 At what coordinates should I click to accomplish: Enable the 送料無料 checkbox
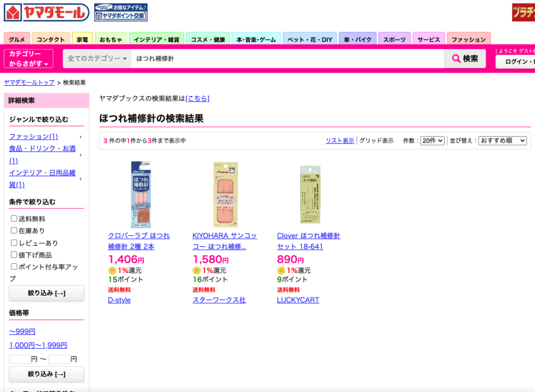pos(14,218)
